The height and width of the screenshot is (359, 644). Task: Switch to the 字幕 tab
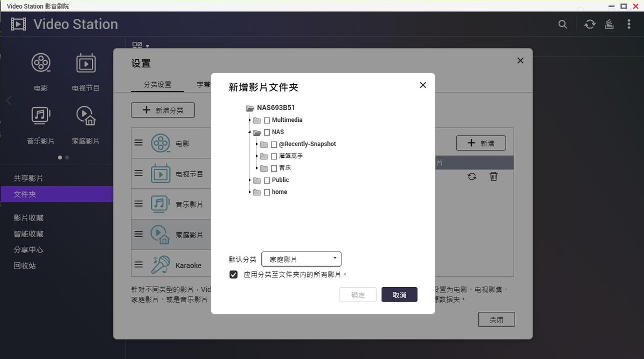tap(203, 84)
